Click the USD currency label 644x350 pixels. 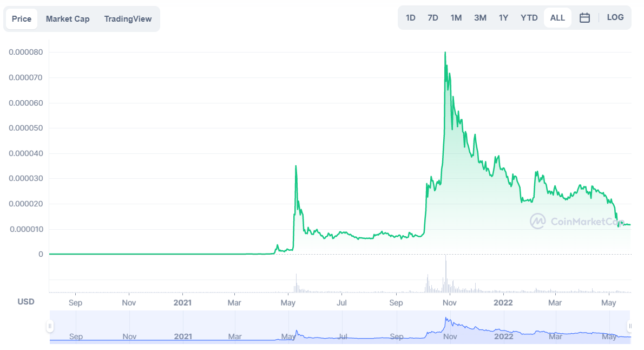pos(26,301)
